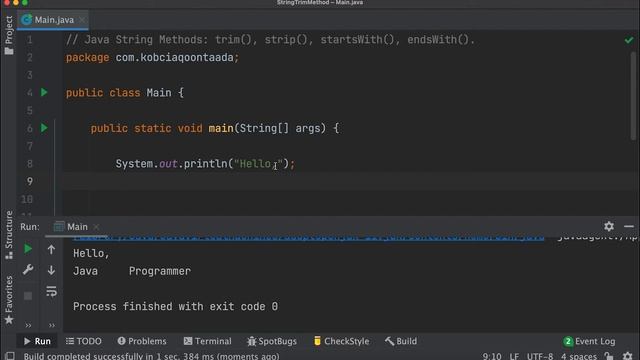The width and height of the screenshot is (640, 360).
Task: Open run configuration wrench icon
Action: coord(28,270)
